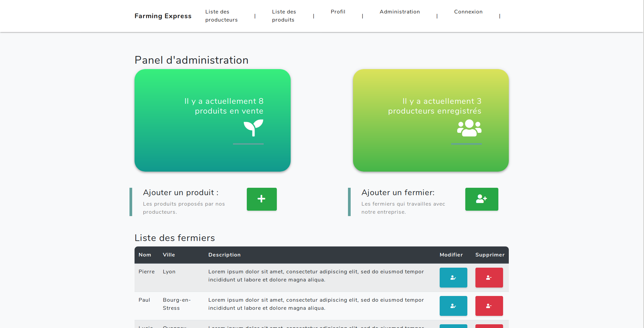This screenshot has width=644, height=328.
Task: Click the Panel d'administration heading
Action: 192,60
